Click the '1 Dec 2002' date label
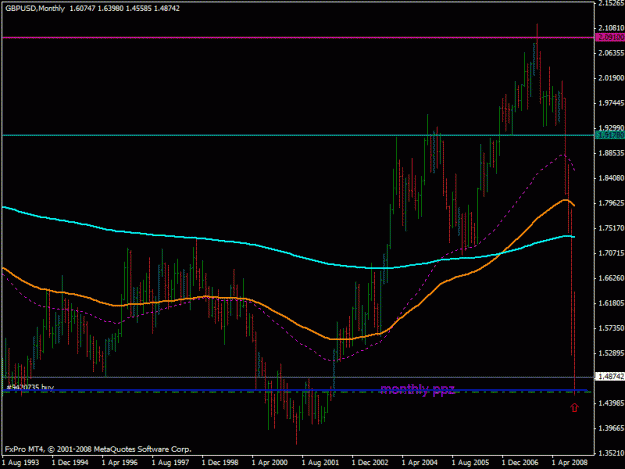 pyautogui.click(x=370, y=462)
